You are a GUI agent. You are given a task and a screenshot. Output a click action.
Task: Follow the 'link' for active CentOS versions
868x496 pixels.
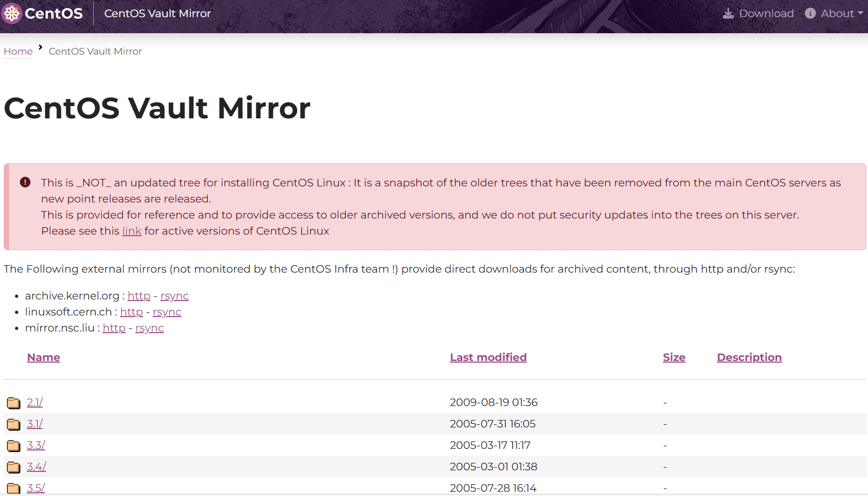(x=132, y=231)
